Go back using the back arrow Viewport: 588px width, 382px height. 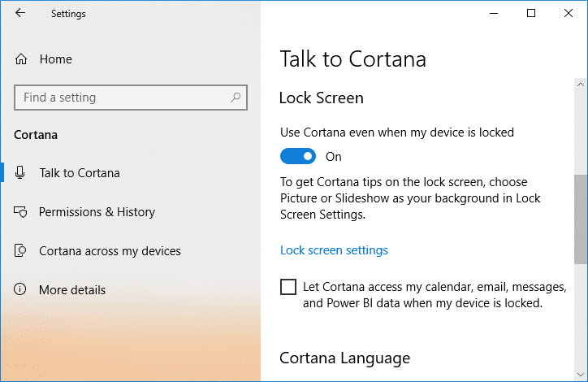20,13
